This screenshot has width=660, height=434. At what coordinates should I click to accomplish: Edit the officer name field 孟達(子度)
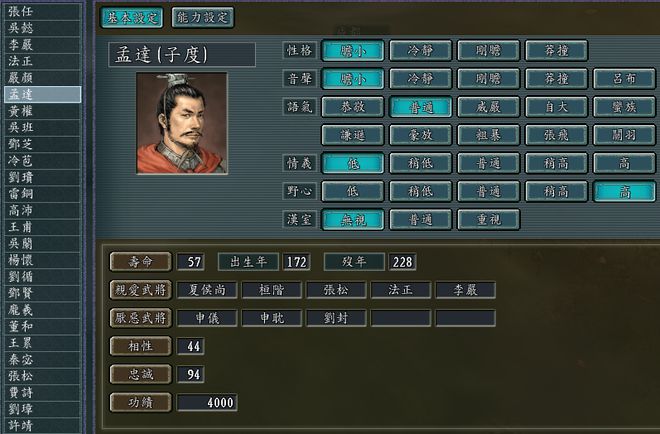(x=182, y=55)
